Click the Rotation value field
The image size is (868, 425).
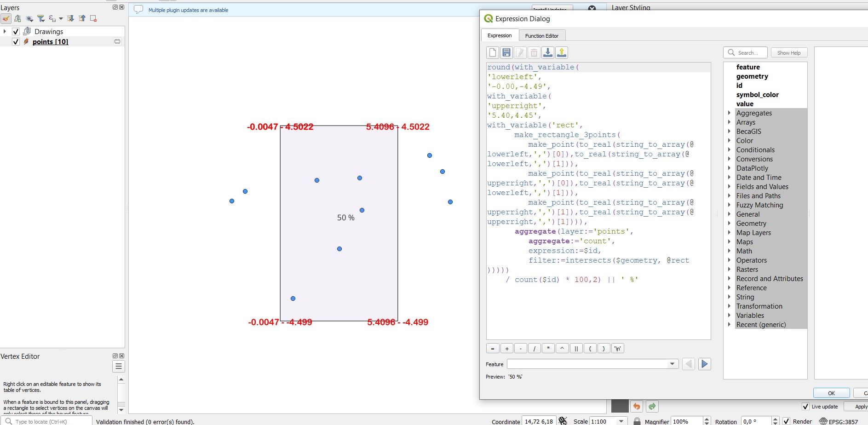click(757, 421)
